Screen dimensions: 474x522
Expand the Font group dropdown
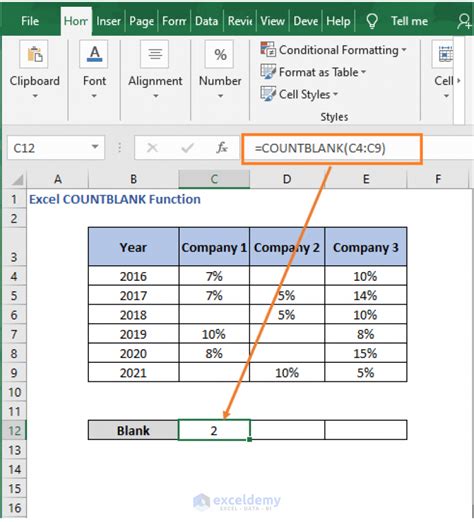coord(94,96)
